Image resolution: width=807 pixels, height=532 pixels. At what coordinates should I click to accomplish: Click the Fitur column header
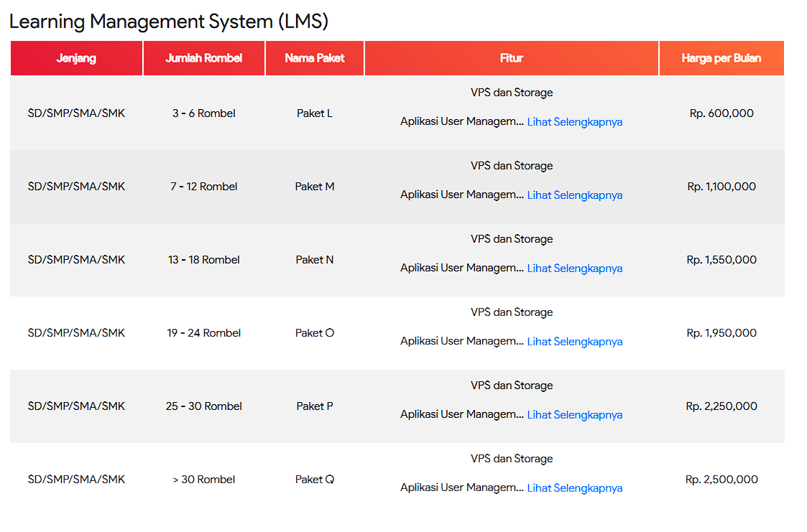point(511,58)
